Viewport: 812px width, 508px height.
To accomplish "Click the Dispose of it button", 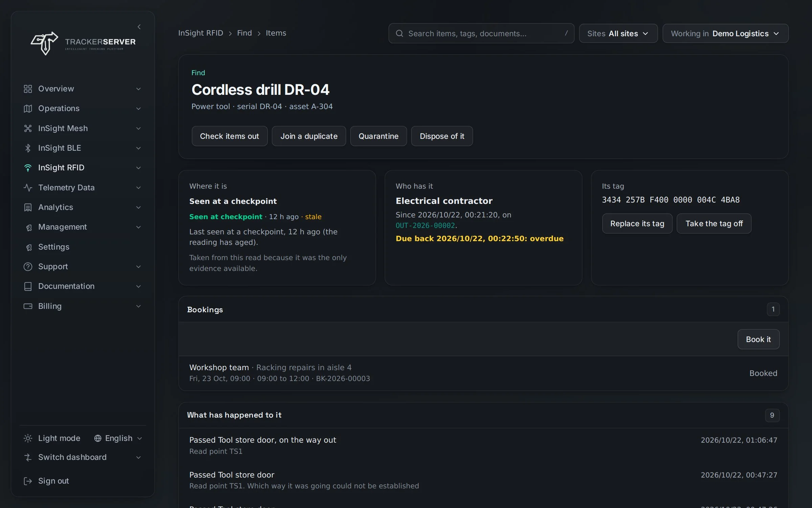I will (442, 136).
